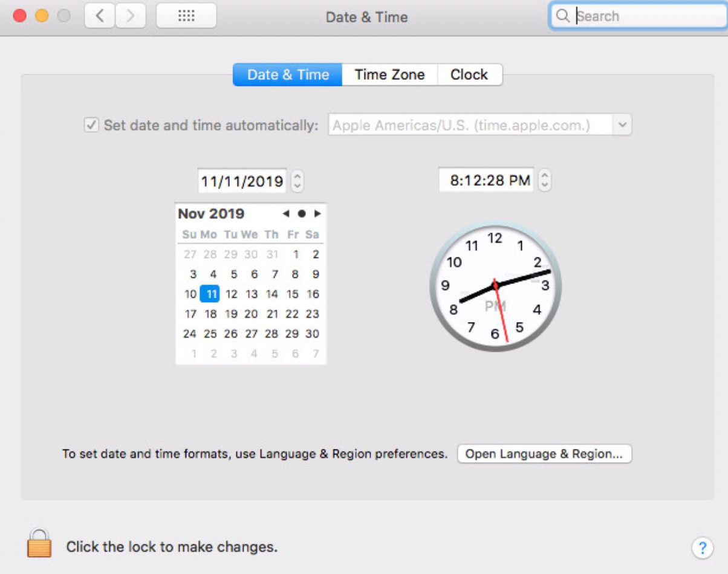Image resolution: width=728 pixels, height=574 pixels.
Task: Click the time field stepper arrows
Action: pos(544,180)
